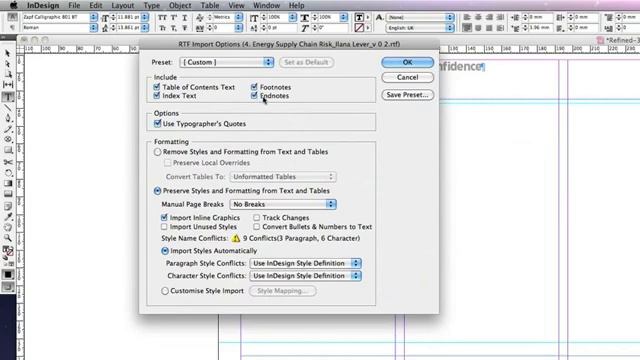Open the InDesign application menu
The image size is (640, 360).
pos(43,6)
